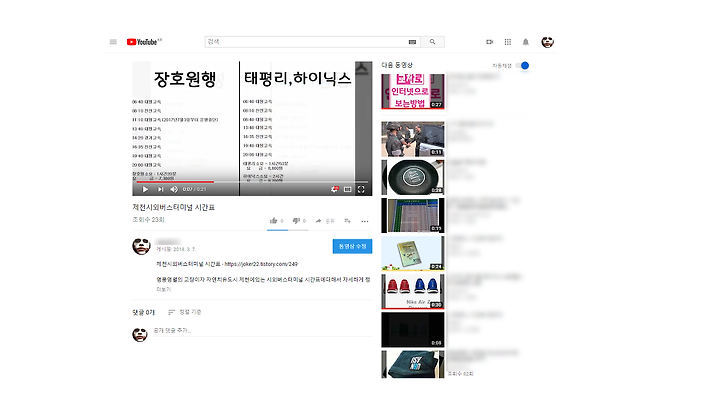
Task: Click the magnifier search button
Action: point(433,42)
